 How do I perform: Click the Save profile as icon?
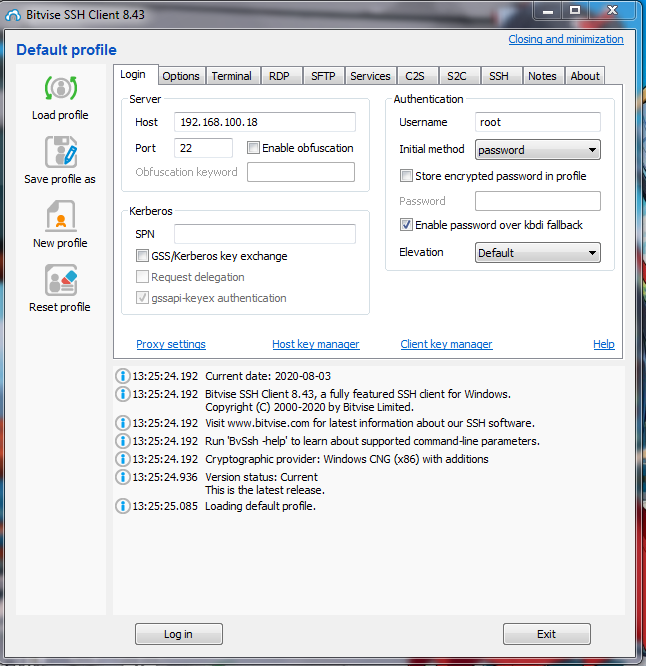[x=61, y=152]
